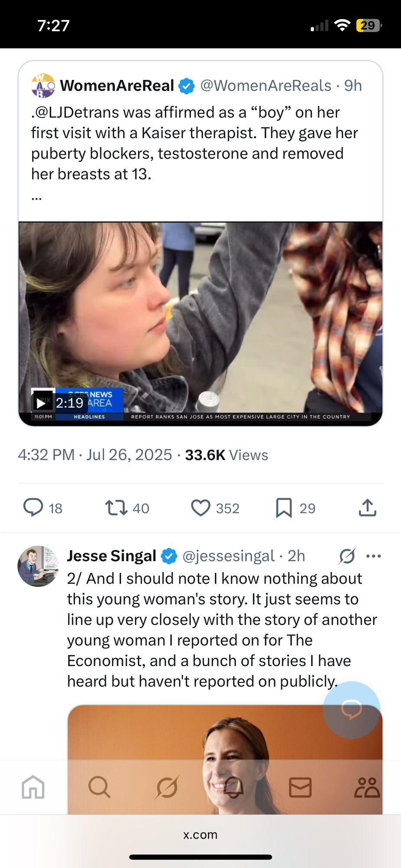Repost the tweet with 40 reposts

(x=116, y=507)
